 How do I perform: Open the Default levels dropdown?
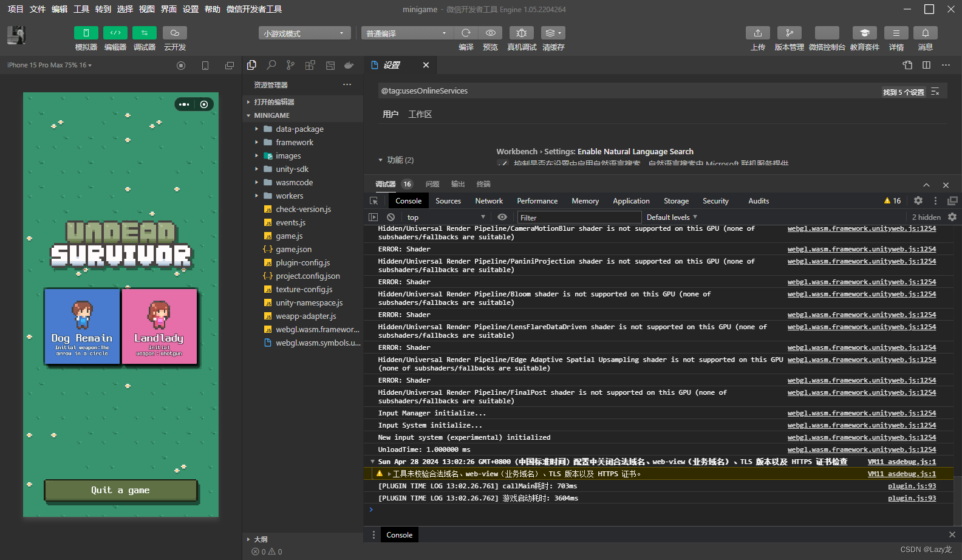(x=672, y=217)
